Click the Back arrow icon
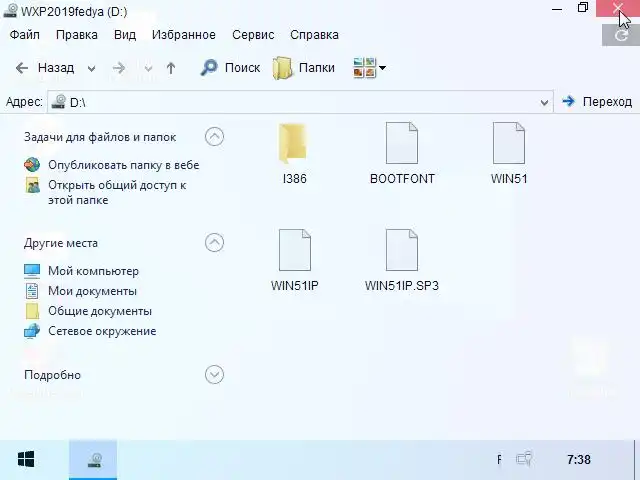 point(22,68)
